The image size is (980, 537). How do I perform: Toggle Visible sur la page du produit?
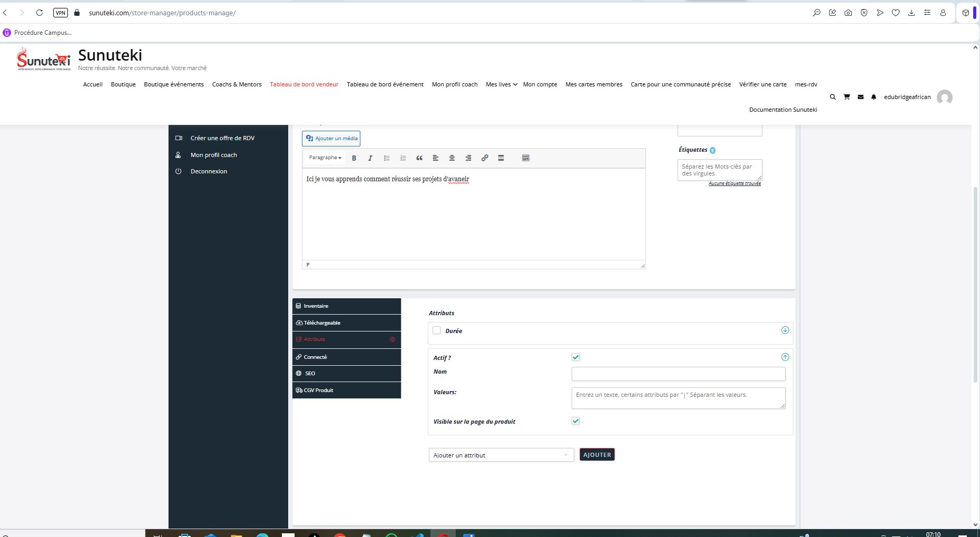click(575, 421)
